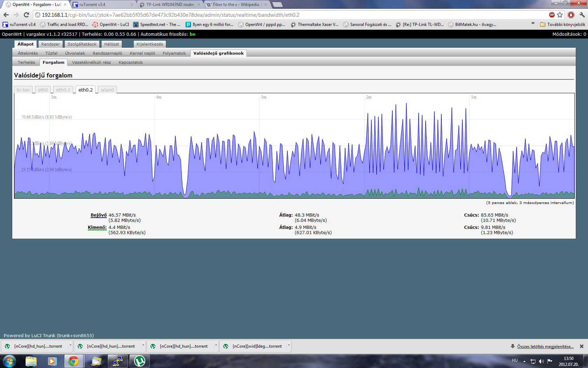
Task: Select the br-lan interface tab
Action: tap(23, 90)
